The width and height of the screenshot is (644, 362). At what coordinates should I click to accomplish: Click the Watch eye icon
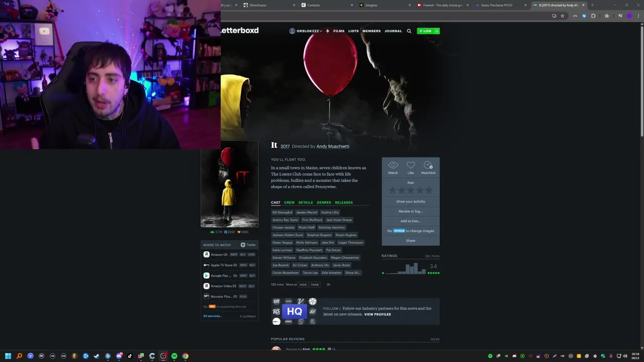click(x=393, y=165)
